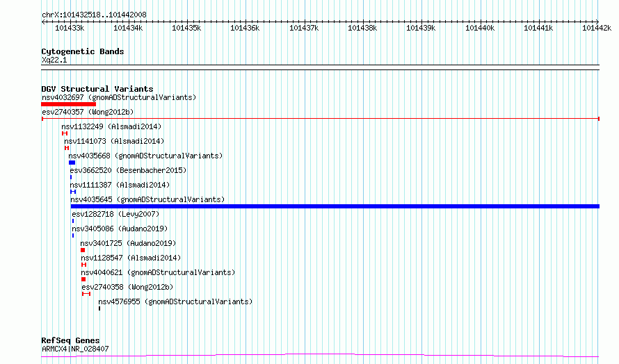Screen dimensions: 619x364
Task: Click the nsv4032697 gnomAD variant label
Action: pyautogui.click(x=119, y=97)
